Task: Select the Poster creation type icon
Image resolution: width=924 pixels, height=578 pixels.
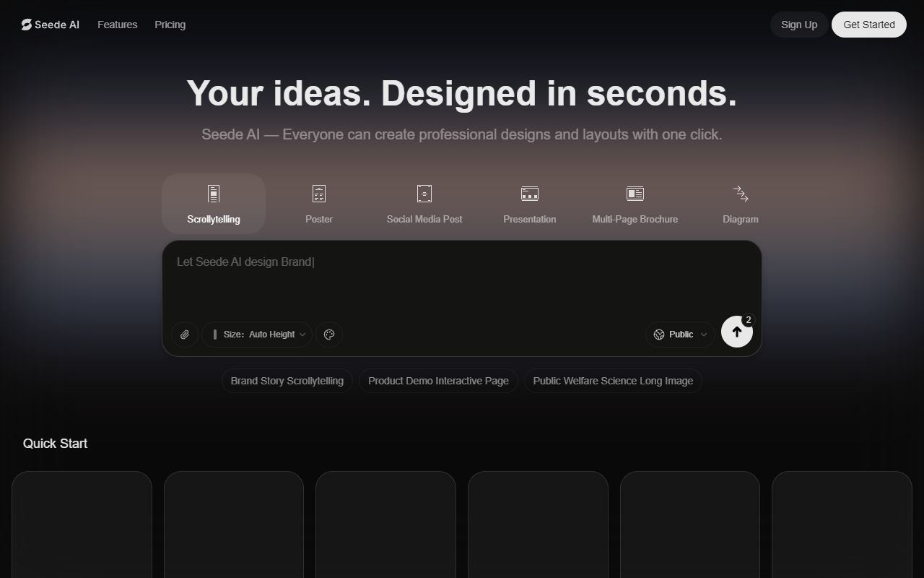Action: (x=319, y=194)
